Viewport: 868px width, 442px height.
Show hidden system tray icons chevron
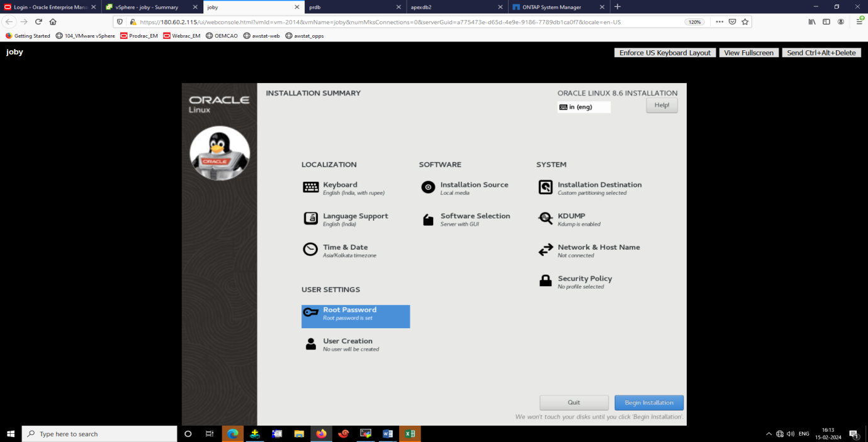pyautogui.click(x=769, y=434)
